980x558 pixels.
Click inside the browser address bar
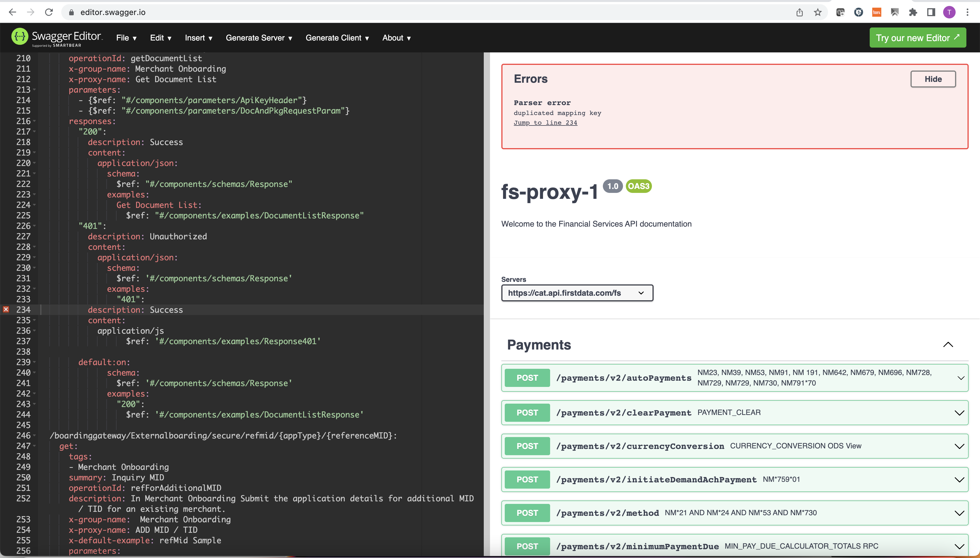(230, 12)
